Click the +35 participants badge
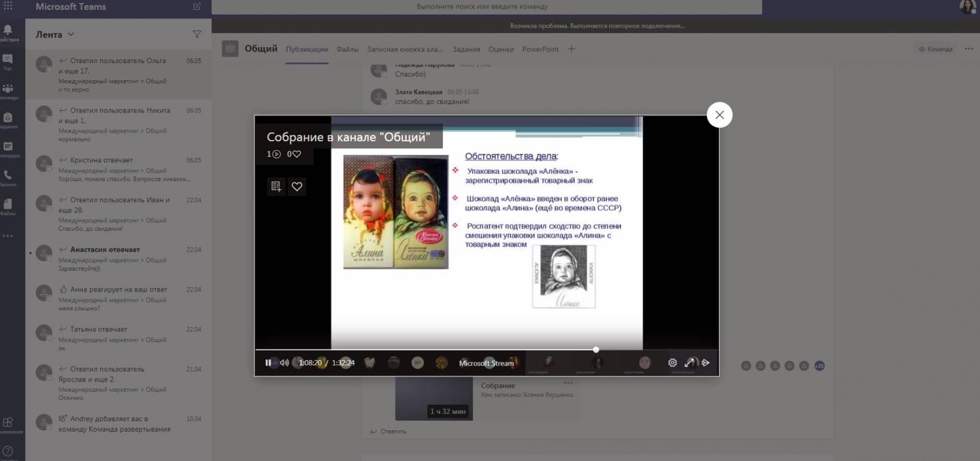Screen dimensions: 980x461 point(819,365)
